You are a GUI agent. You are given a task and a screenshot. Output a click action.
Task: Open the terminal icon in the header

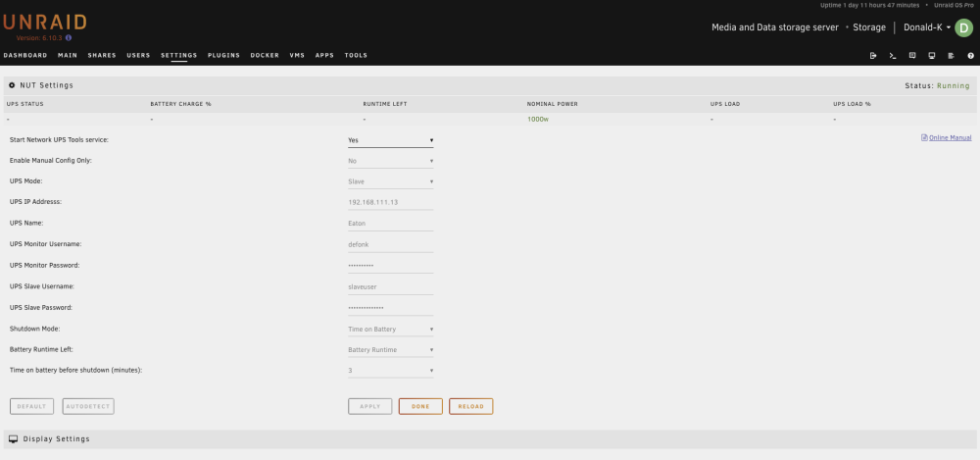(x=893, y=56)
